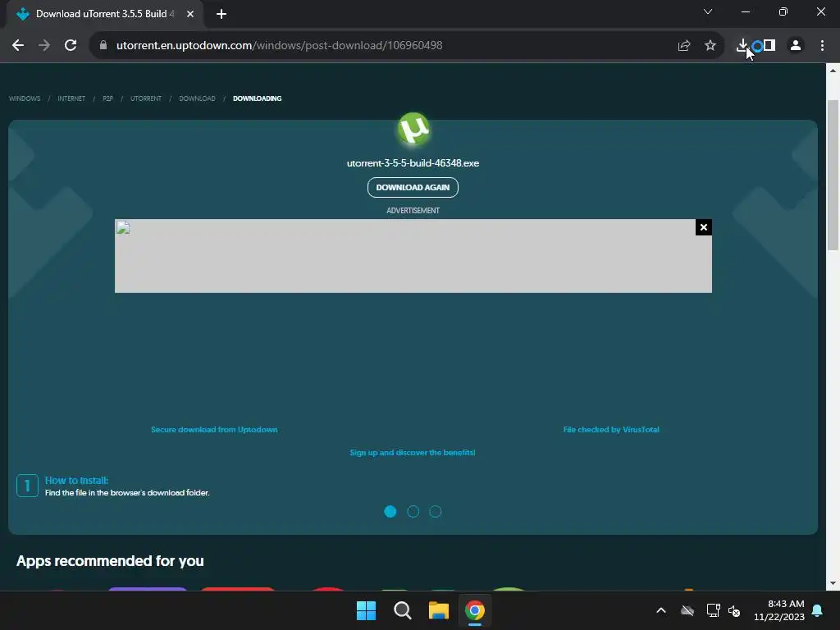Screen dimensions: 840x630
Task: Go to UTORRENT breadcrumb
Action: [146, 98]
